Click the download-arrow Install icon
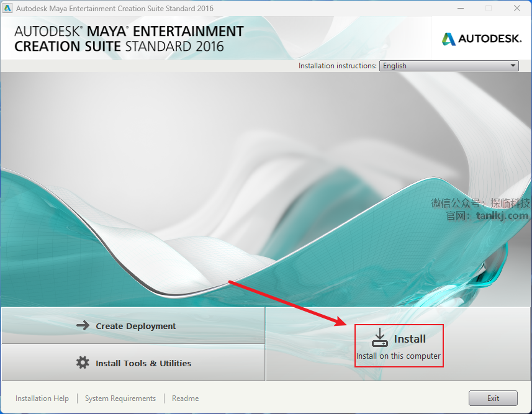532x414 pixels. tap(380, 338)
